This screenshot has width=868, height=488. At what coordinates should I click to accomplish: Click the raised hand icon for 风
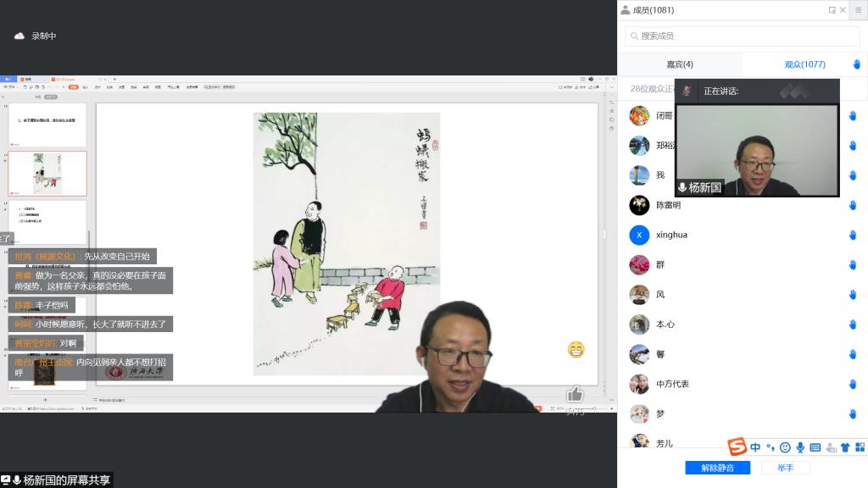coord(853,295)
